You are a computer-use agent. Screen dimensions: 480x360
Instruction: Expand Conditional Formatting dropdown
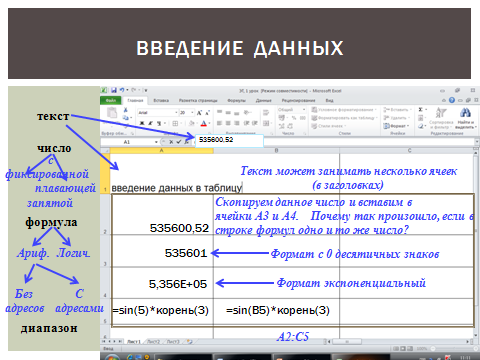(x=375, y=110)
